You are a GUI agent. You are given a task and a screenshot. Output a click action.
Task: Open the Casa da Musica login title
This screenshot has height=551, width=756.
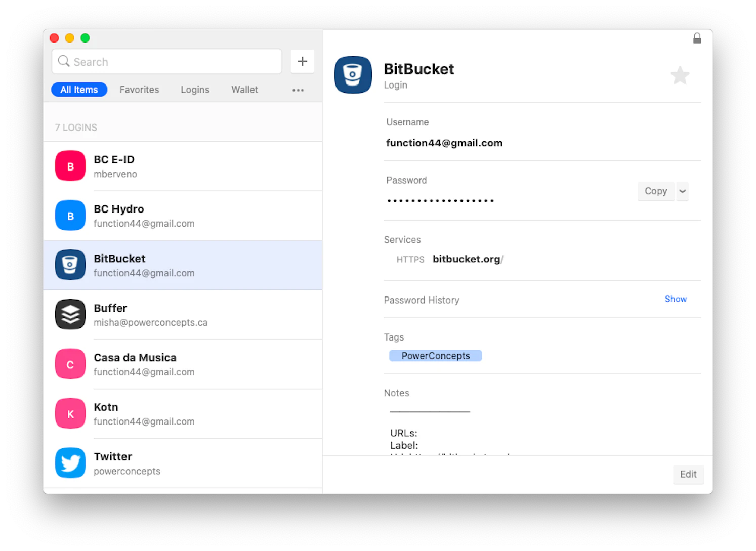(x=135, y=358)
